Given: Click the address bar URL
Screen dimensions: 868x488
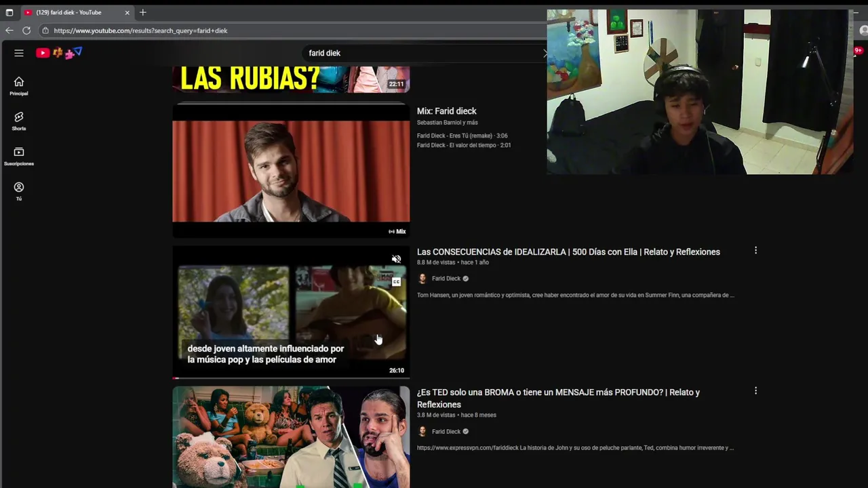Looking at the screenshot, I should [140, 30].
